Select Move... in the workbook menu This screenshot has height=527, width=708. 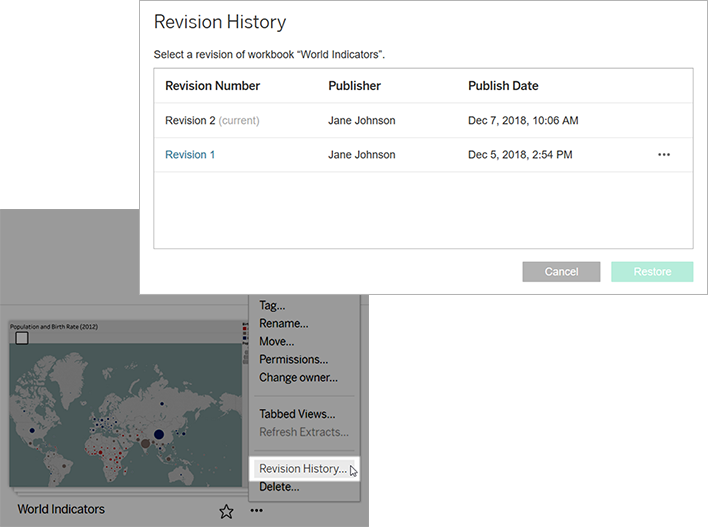coord(276,341)
